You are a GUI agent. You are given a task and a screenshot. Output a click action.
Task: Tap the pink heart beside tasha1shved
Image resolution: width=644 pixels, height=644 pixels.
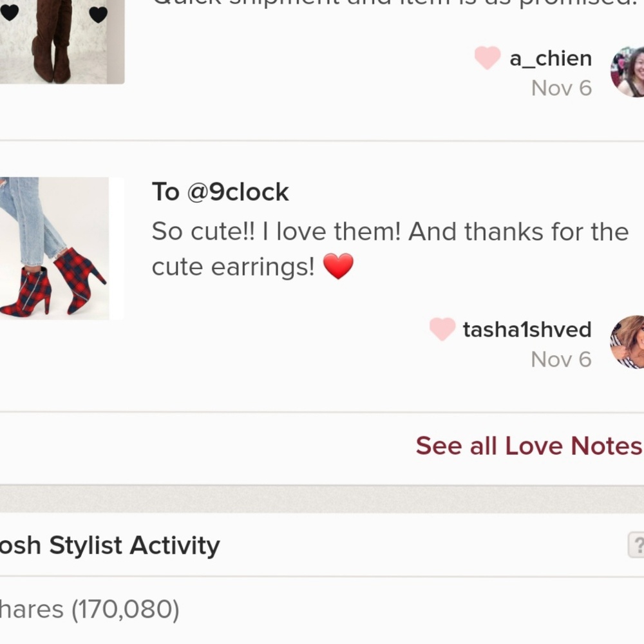pos(442,329)
